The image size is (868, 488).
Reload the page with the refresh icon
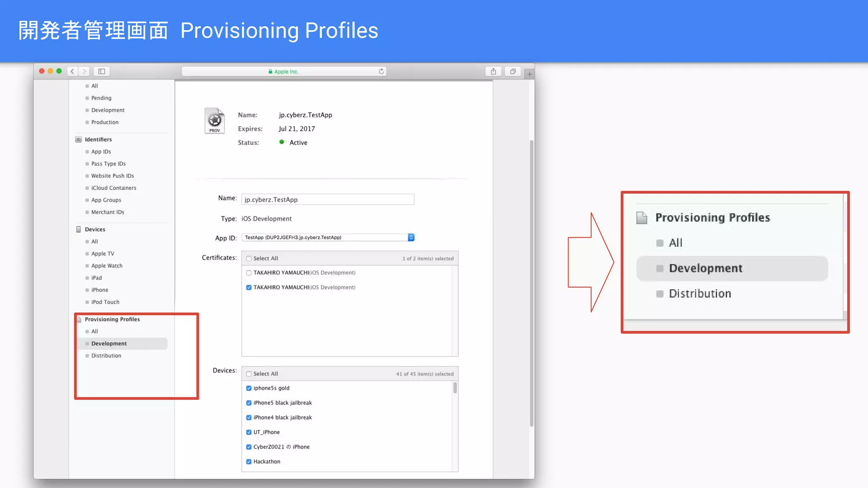pos(381,71)
